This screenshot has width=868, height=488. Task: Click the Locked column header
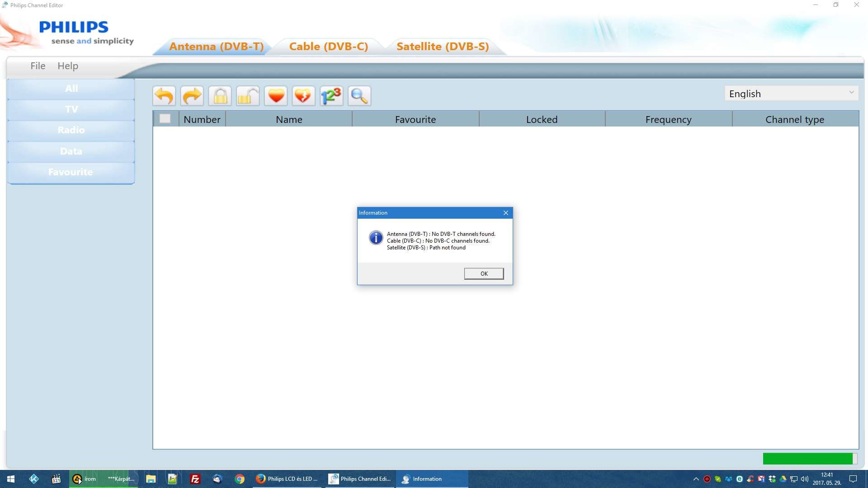(542, 119)
